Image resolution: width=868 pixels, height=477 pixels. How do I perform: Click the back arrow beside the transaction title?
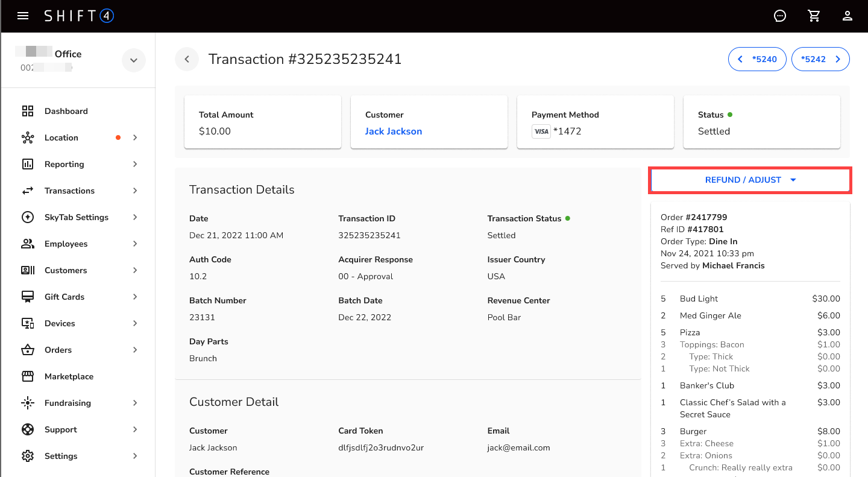(186, 58)
